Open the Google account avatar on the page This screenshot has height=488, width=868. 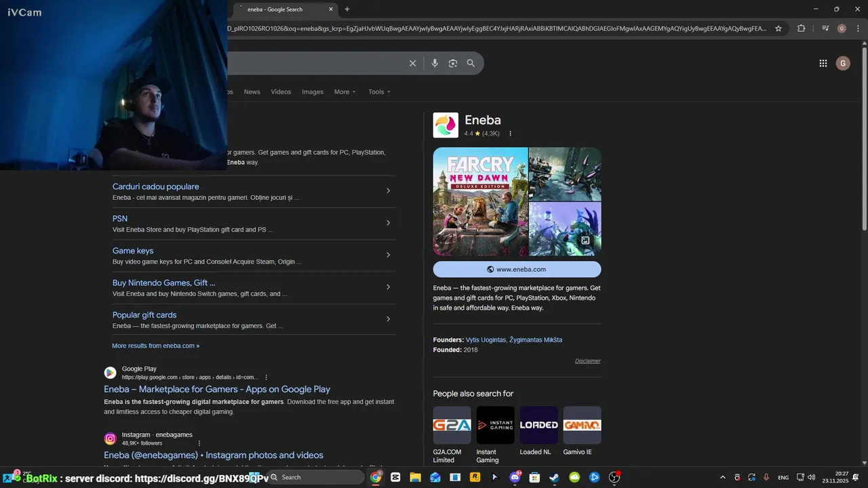tap(843, 63)
